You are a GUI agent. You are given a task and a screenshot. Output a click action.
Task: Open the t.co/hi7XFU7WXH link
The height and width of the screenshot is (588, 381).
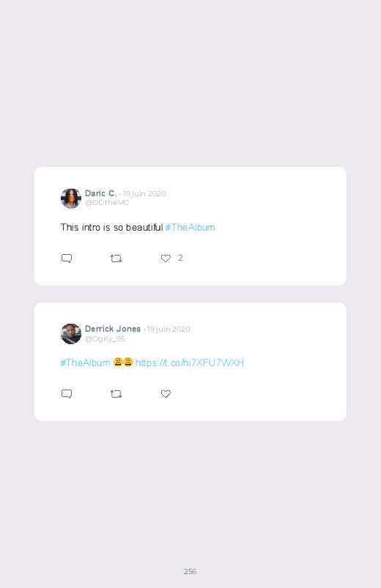tap(190, 362)
